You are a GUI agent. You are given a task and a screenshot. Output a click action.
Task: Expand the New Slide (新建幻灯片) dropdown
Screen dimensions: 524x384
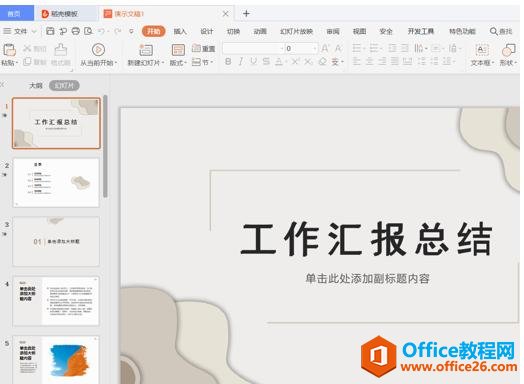pos(162,63)
